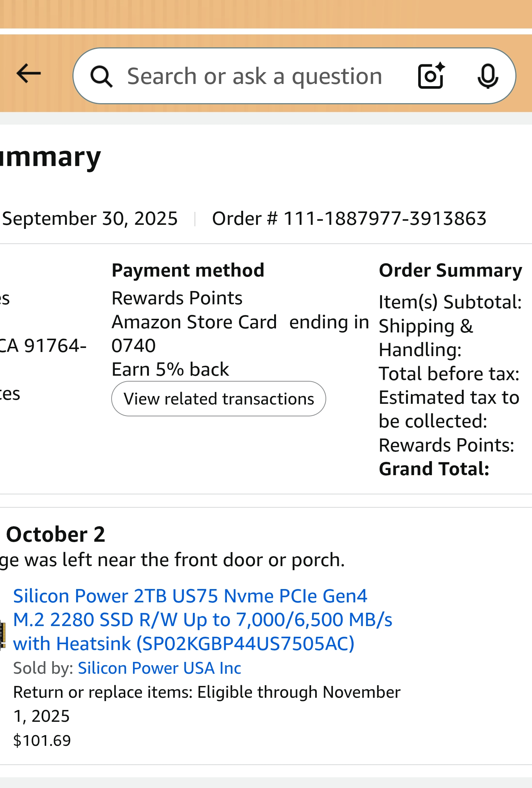The image size is (532, 788).
Task: Click the September 30, 2025 order date
Action: pos(90,218)
